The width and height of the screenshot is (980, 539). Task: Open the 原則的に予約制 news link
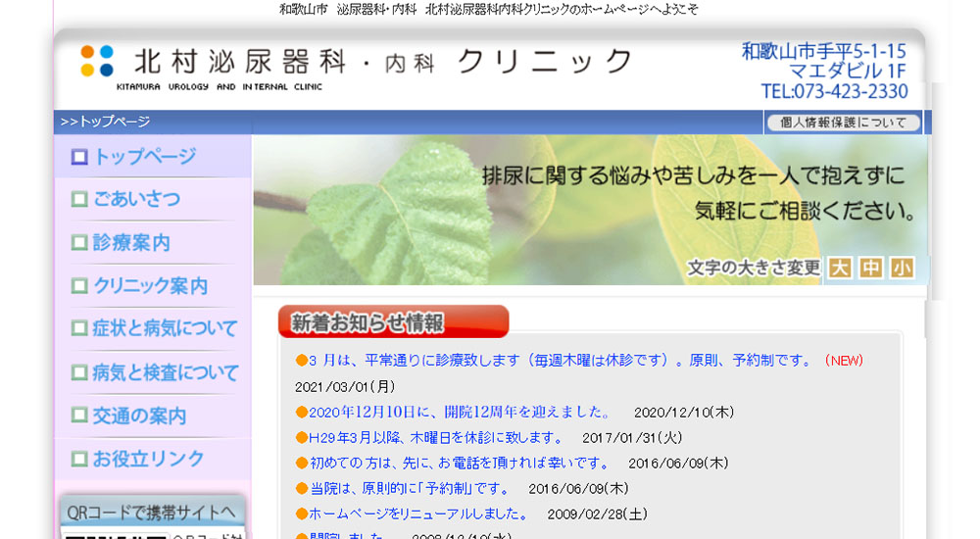[x=410, y=488]
